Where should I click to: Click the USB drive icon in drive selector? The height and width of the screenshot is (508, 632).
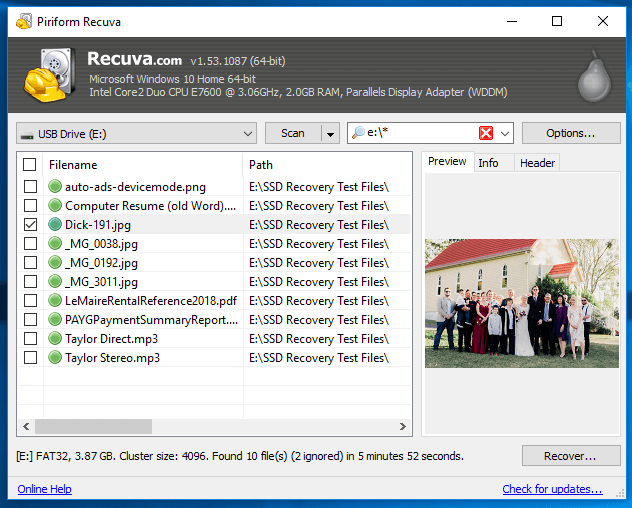pyautogui.click(x=27, y=135)
